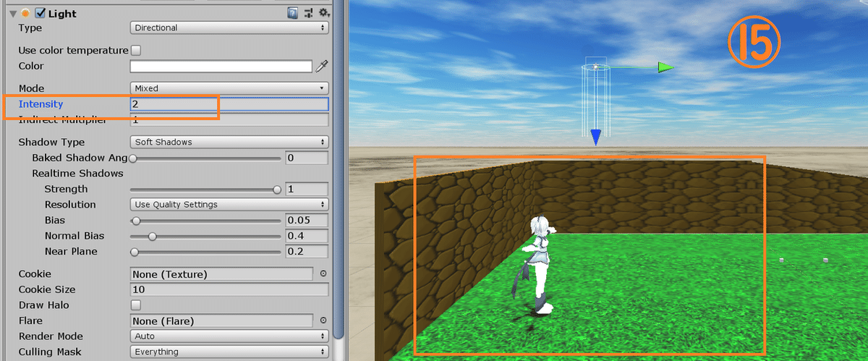
Task: Click the Cookie Size value field
Action: click(229, 289)
